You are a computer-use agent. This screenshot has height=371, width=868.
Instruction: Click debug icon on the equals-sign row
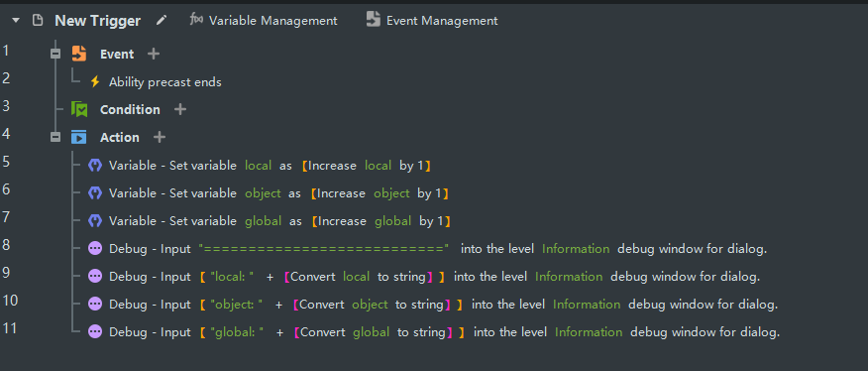(95, 248)
